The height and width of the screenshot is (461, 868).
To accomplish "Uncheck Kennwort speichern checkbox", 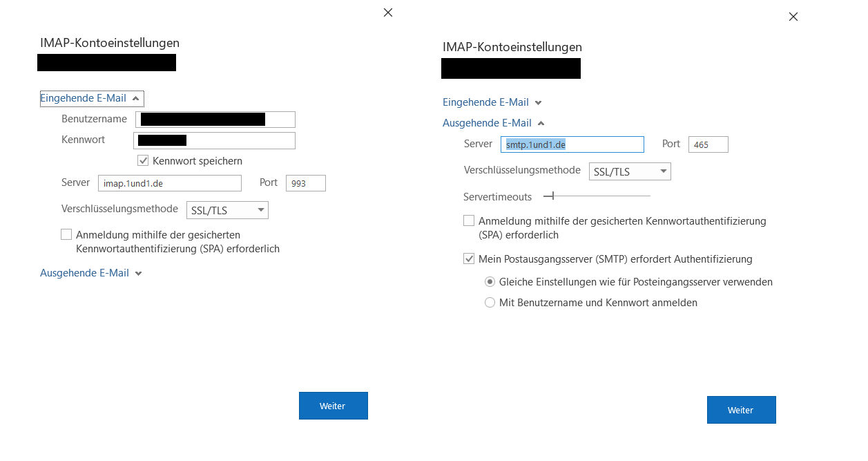I will click(x=143, y=160).
